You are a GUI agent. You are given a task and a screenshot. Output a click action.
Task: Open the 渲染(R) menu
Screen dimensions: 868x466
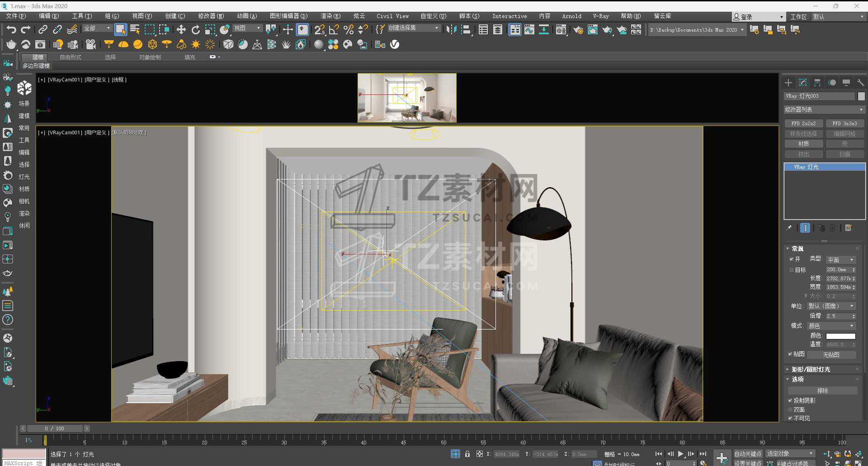[x=330, y=16]
